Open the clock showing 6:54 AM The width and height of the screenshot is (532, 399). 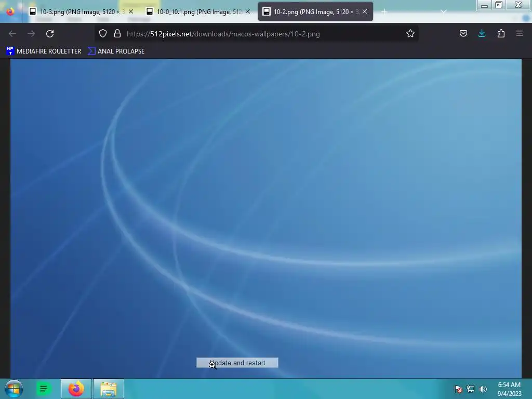[509, 389]
